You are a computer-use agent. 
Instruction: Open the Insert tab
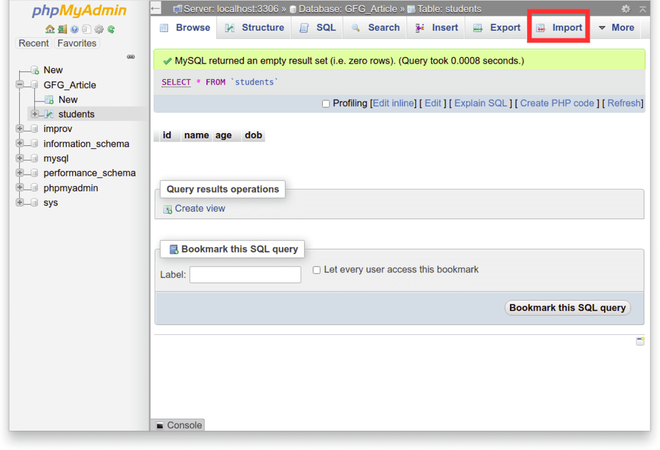pos(436,28)
